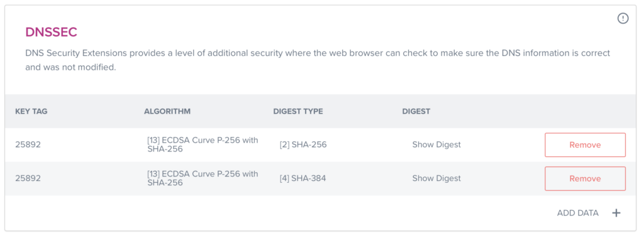Click the KEY TAG column header
The height and width of the screenshot is (240, 644).
(x=31, y=111)
